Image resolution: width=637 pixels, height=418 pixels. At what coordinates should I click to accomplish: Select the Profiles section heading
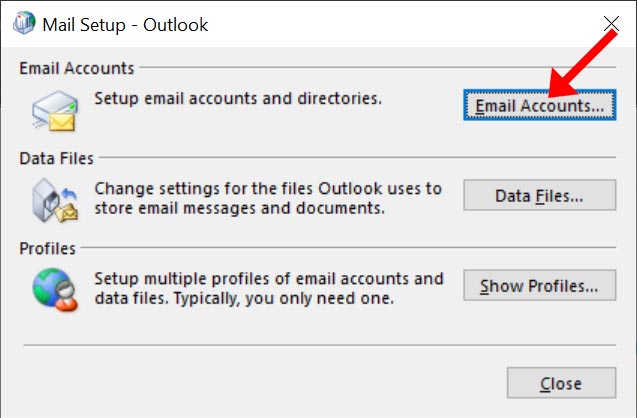pos(48,248)
